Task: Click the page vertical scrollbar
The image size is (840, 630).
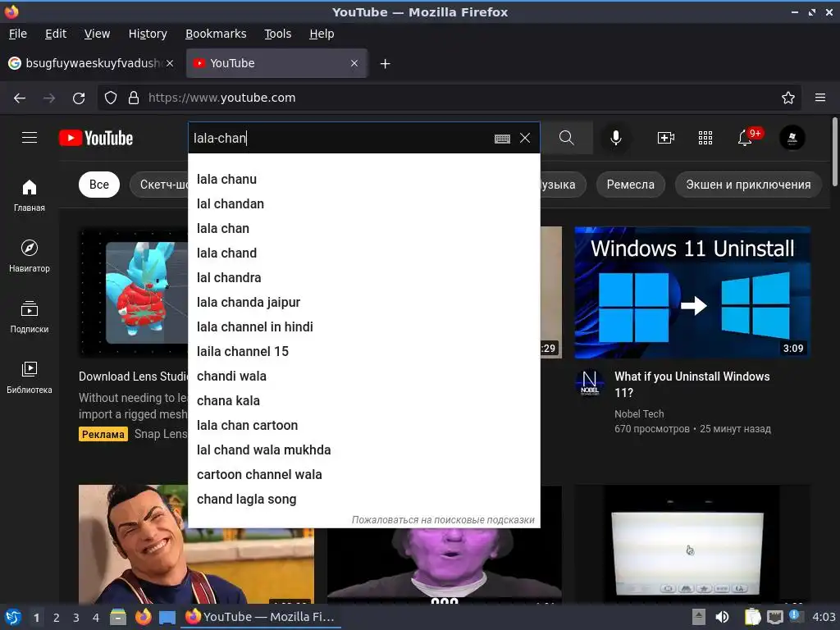Action: coord(834,152)
